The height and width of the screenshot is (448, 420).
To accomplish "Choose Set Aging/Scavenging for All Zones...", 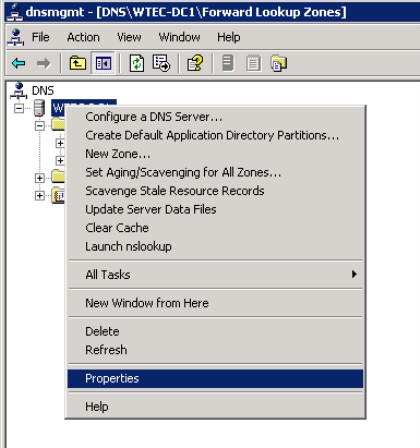I will coord(215,172).
